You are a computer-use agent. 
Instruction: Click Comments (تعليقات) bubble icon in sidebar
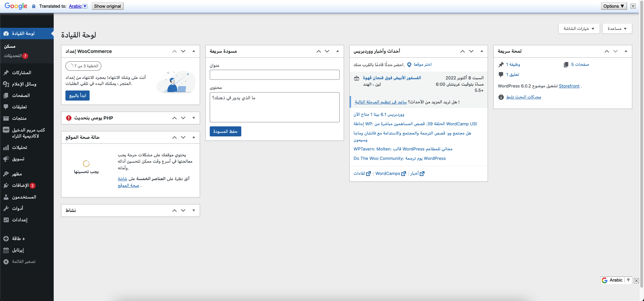click(x=6, y=107)
